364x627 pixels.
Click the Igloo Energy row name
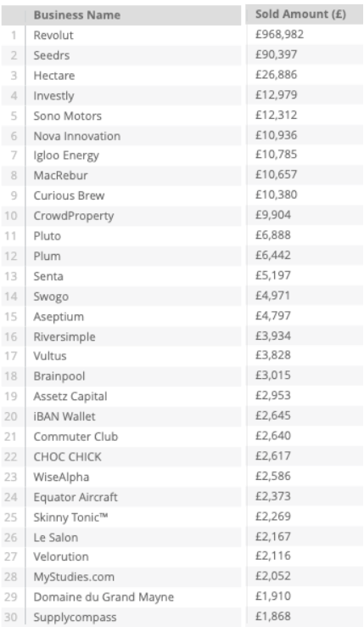(x=66, y=155)
